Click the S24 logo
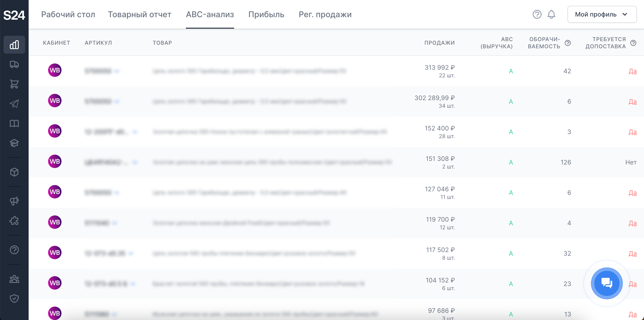 pos(14,15)
